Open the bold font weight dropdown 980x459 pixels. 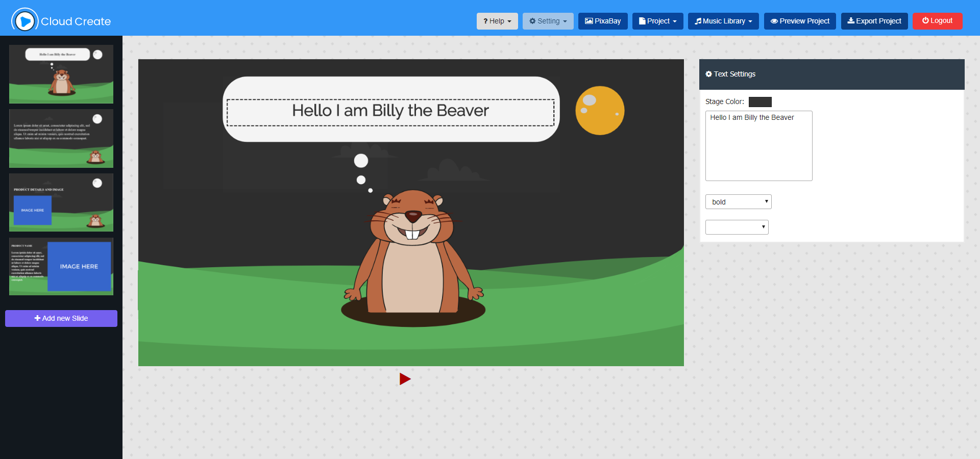click(x=738, y=202)
